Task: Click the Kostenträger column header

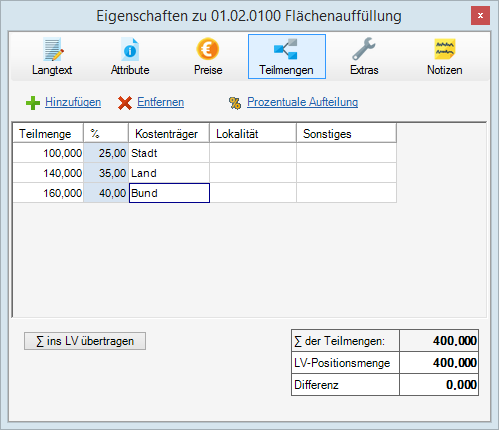Action: [169, 134]
